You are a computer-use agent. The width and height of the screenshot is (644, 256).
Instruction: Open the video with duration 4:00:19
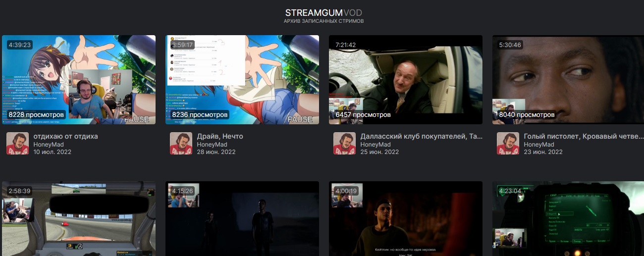[x=406, y=218]
